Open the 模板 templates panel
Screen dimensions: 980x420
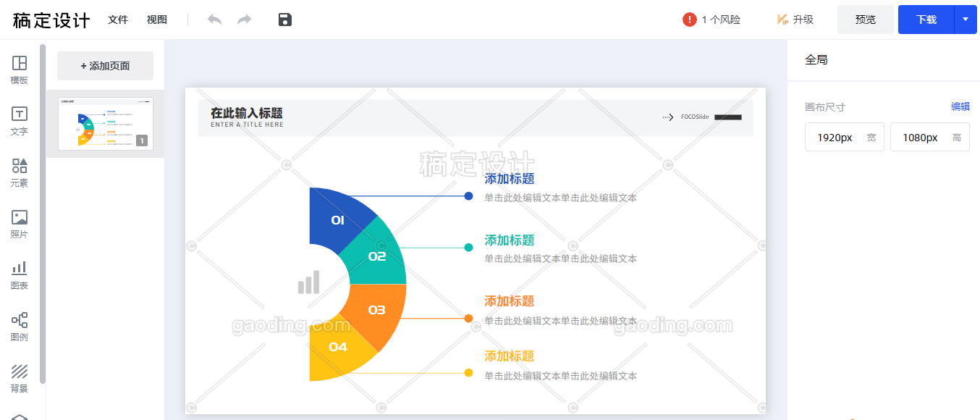coord(20,70)
